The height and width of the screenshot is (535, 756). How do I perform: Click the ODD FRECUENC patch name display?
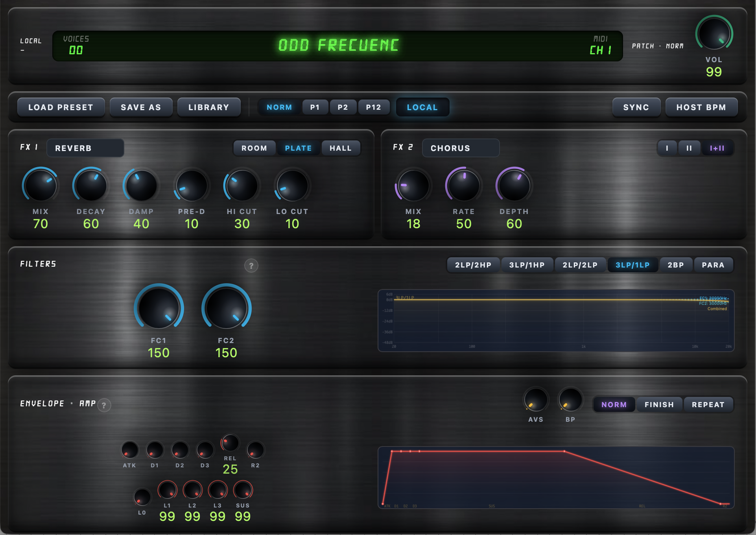[339, 45]
